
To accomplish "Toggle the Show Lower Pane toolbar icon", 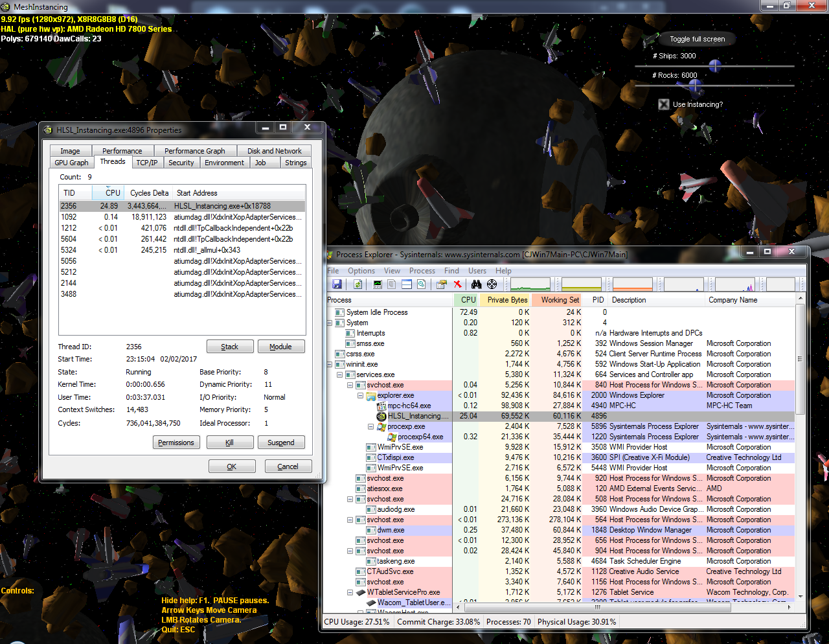I will pyautogui.click(x=407, y=284).
